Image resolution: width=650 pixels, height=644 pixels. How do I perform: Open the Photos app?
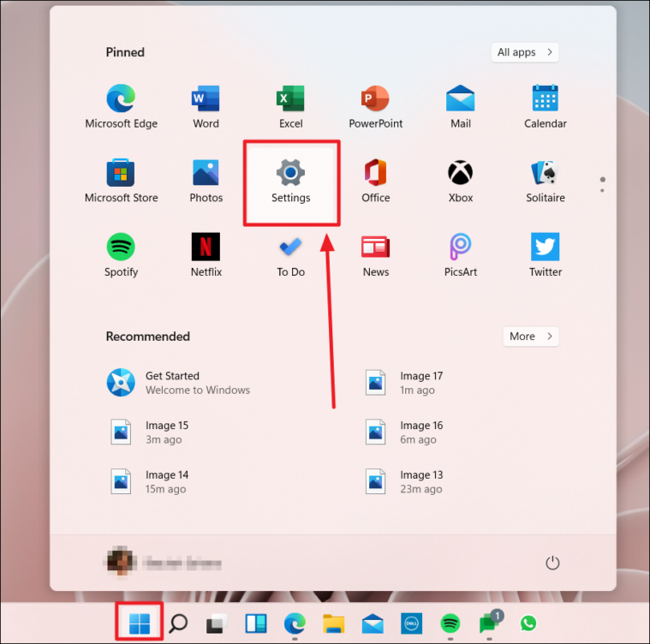[206, 181]
